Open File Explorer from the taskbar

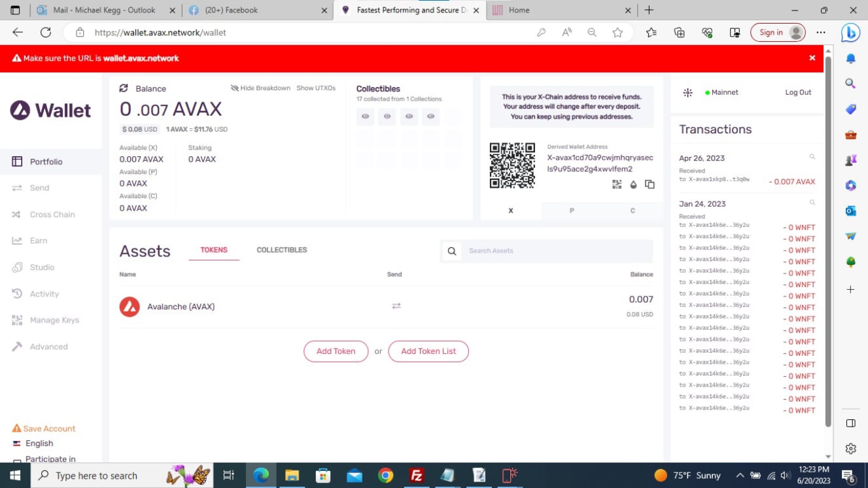click(x=292, y=476)
